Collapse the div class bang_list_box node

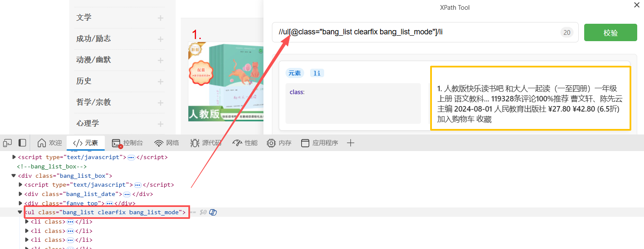point(13,176)
